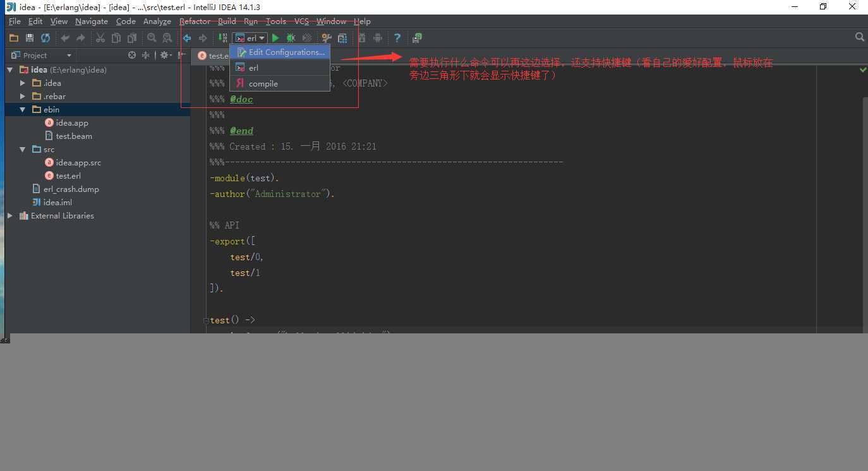
Task: Click the Paste toolbar icon
Action: (131, 38)
